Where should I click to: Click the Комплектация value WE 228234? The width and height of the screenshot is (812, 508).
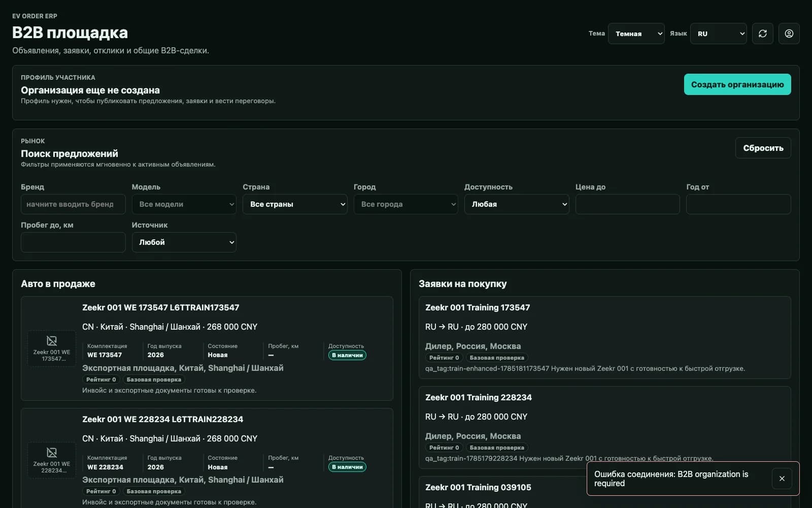click(x=105, y=467)
